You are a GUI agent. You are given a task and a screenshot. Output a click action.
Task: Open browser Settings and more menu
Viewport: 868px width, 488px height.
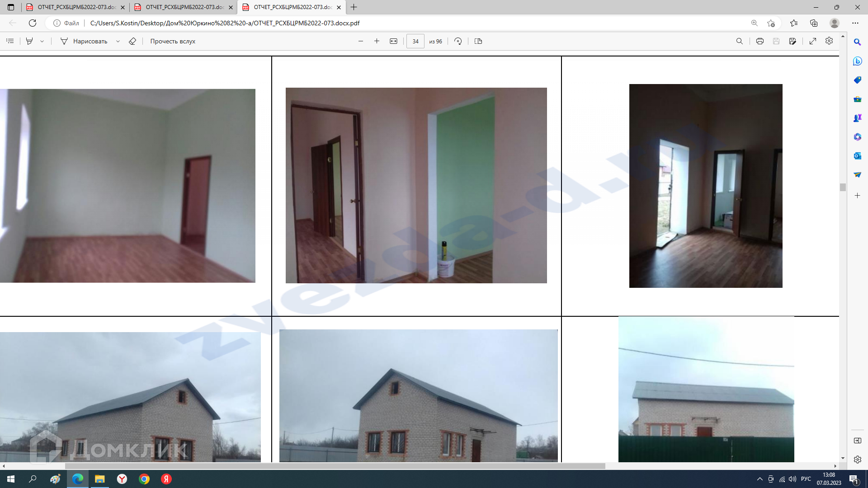(855, 23)
